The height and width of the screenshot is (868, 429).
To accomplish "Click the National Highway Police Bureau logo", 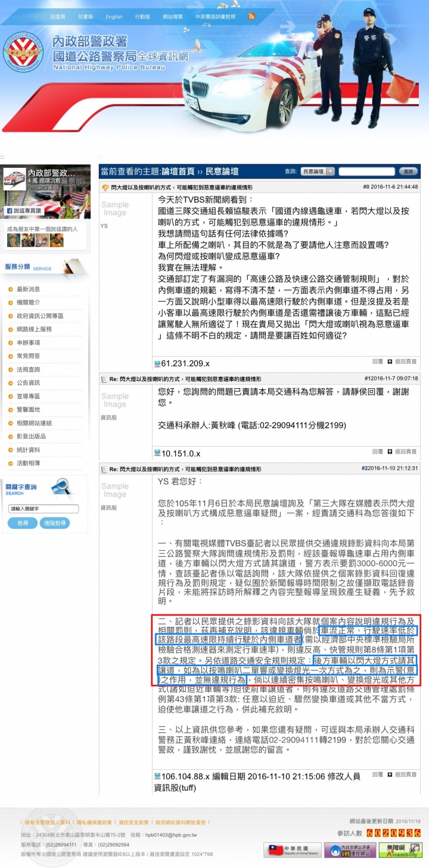I will pos(24,52).
